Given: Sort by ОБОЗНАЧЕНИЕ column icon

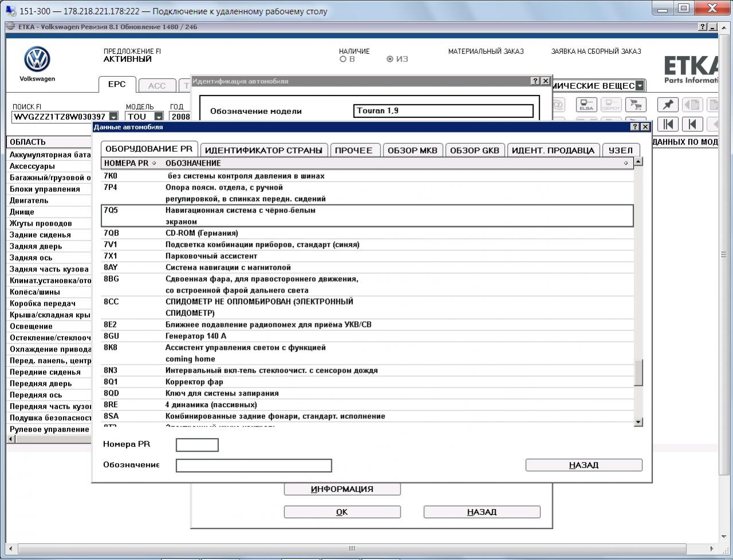Looking at the screenshot, I should 626,163.
